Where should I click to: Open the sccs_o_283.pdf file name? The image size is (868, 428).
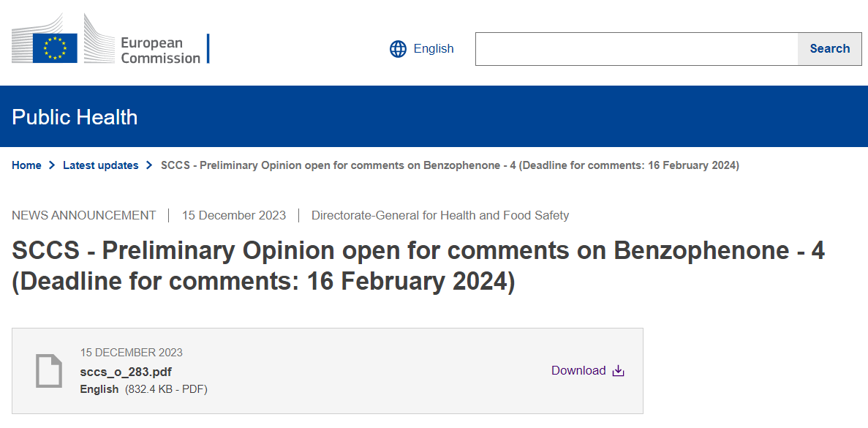click(x=126, y=372)
